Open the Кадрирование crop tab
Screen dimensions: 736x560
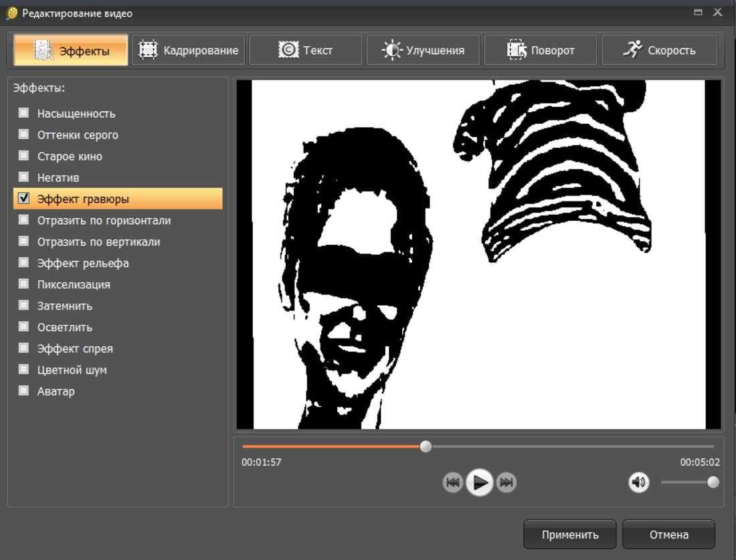click(x=189, y=50)
